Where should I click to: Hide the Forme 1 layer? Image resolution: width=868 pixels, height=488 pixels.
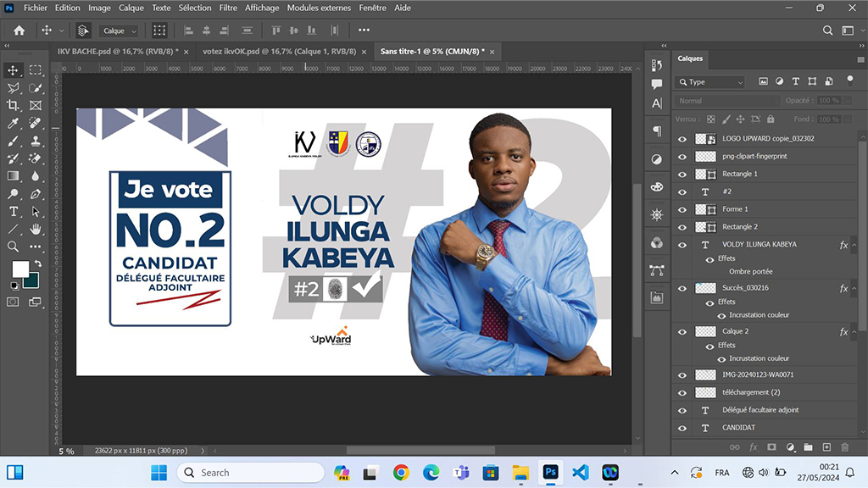[682, 210]
